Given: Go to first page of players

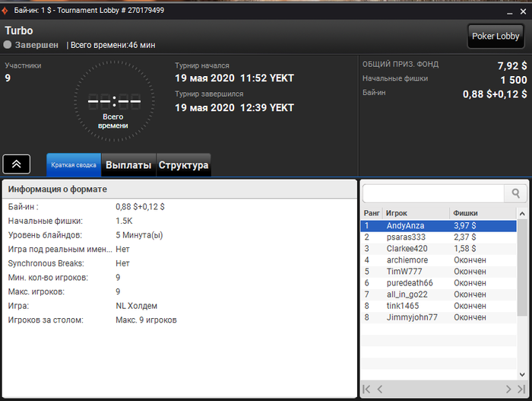Looking at the screenshot, I should click(366, 389).
